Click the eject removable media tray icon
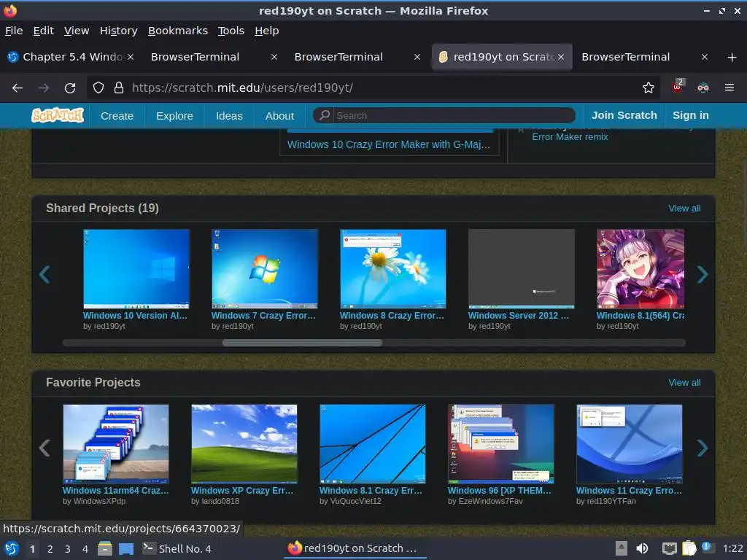The height and width of the screenshot is (560, 747). 622,548
